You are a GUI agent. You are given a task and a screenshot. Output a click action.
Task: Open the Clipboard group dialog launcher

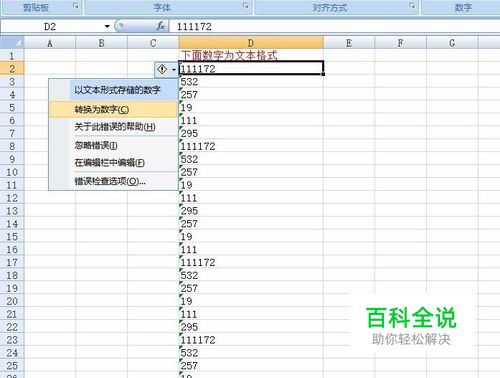coord(76,6)
